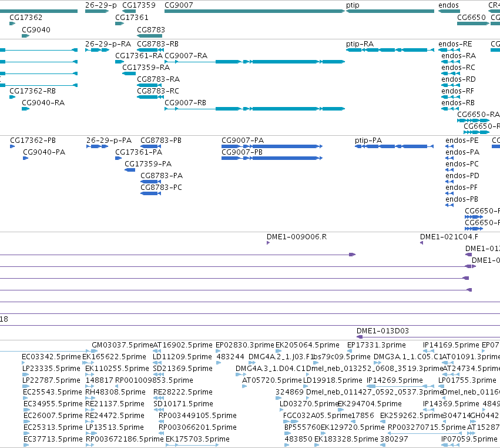
Task: Select EST label GM03037.5prime
Action: 122,346
